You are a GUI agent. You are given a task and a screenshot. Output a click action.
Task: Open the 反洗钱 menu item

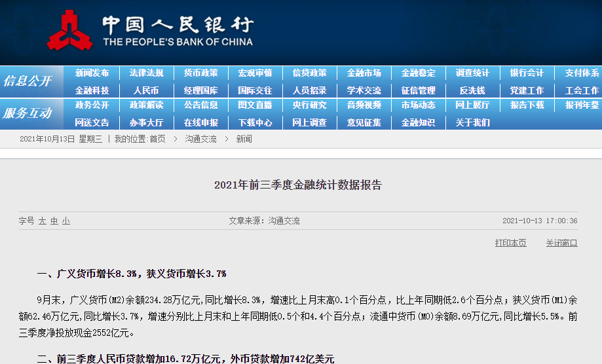pyautogui.click(x=472, y=90)
